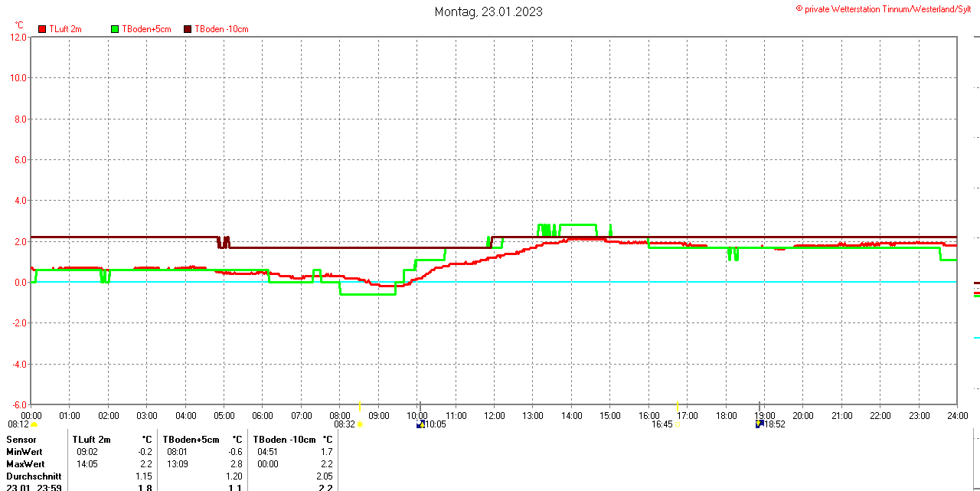Click the TBoden -10cm legend label
The image size is (980, 491).
point(221,29)
